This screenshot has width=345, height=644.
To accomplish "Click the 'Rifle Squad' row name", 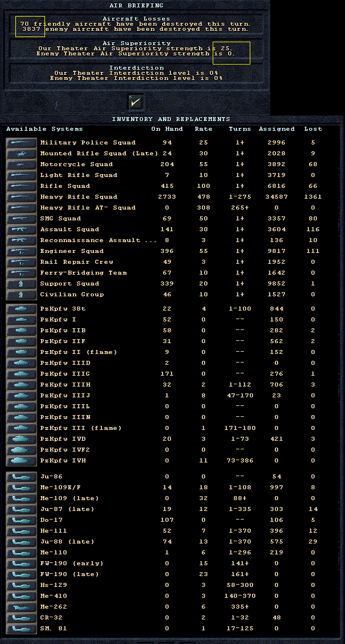I will pos(65,186).
